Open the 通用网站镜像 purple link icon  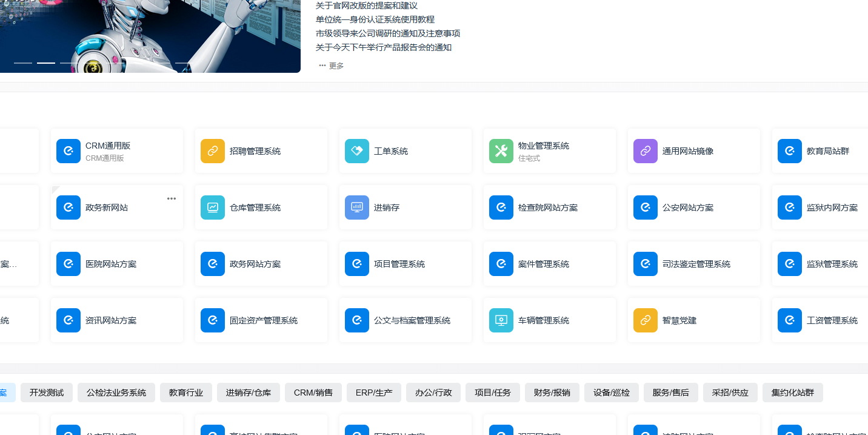[x=646, y=151]
